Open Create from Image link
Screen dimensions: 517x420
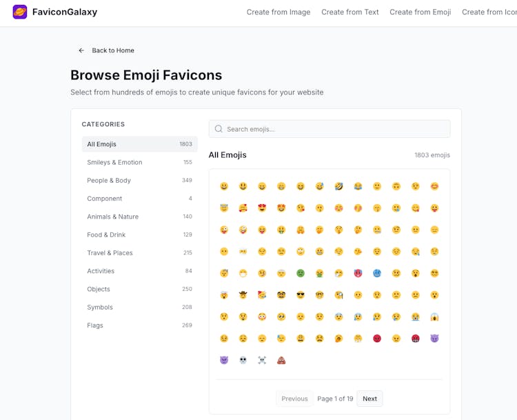tap(278, 12)
